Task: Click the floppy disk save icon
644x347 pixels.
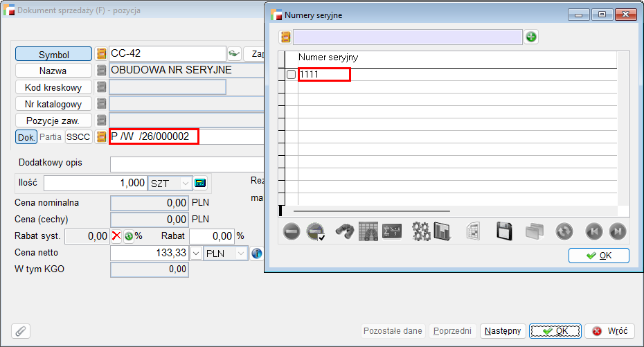Action: point(504,231)
